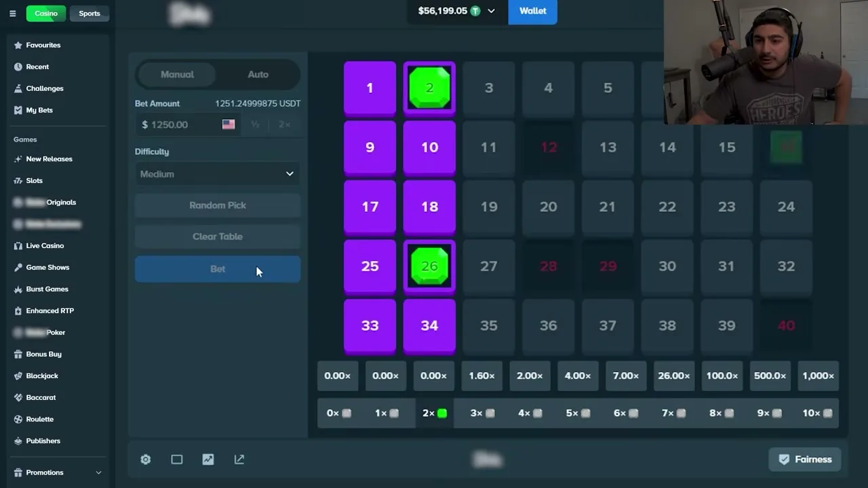The width and height of the screenshot is (868, 488).
Task: Click the Live Casino icon
Action: [18, 246]
